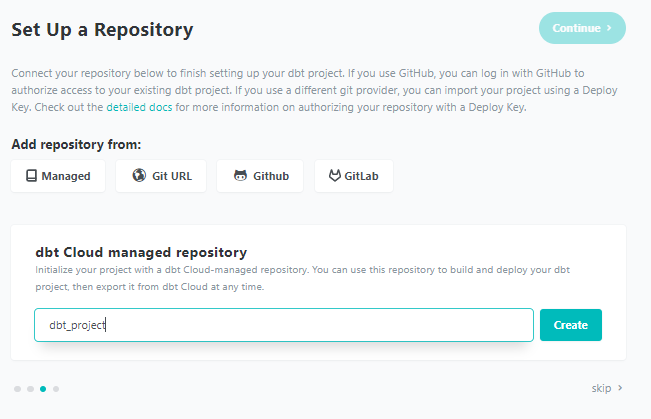The width and height of the screenshot is (651, 419).
Task: Click the Github octocat icon
Action: click(x=240, y=176)
